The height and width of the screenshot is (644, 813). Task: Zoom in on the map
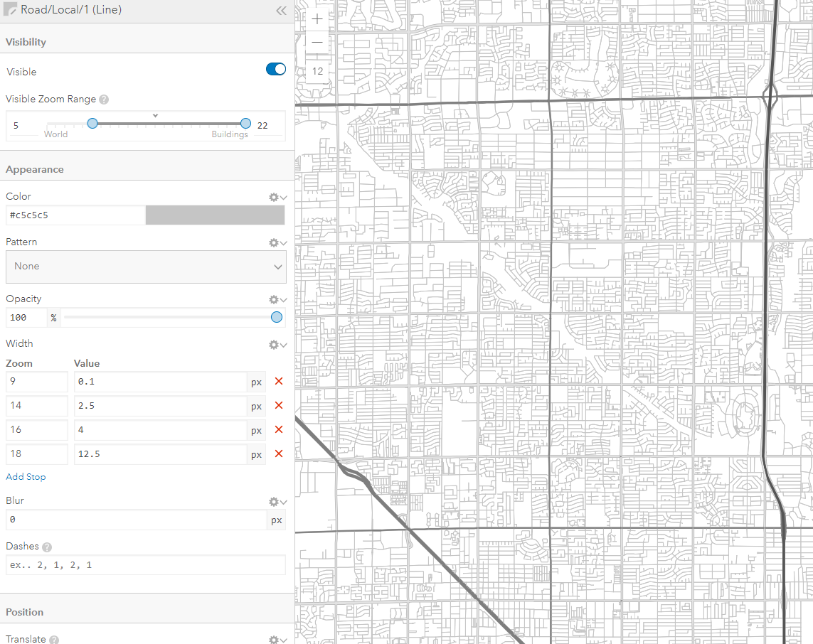tap(317, 19)
